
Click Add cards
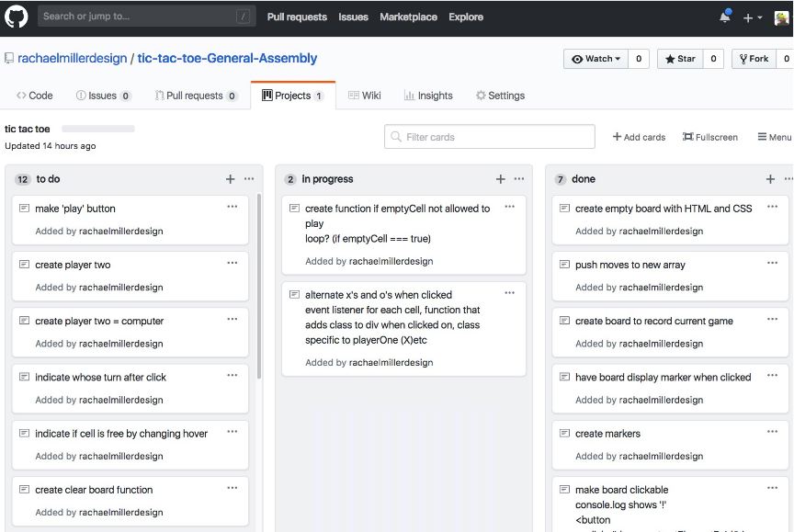[x=639, y=137]
